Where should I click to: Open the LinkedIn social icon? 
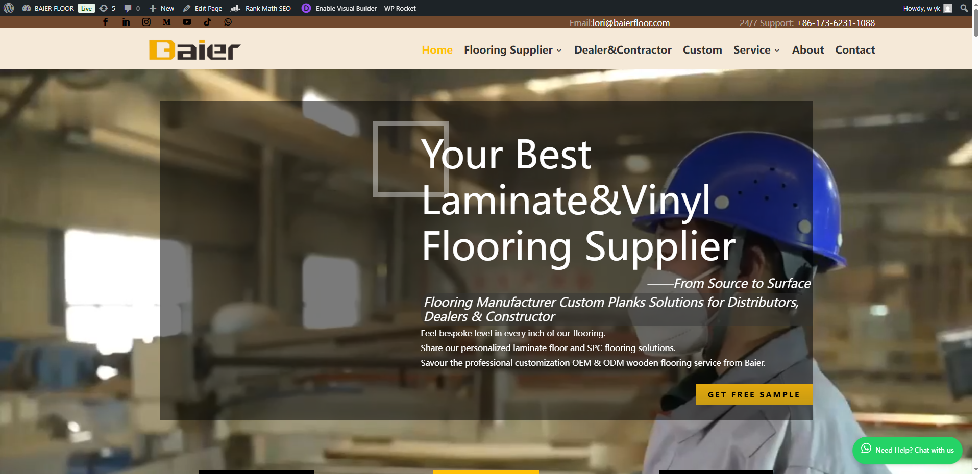click(x=126, y=22)
